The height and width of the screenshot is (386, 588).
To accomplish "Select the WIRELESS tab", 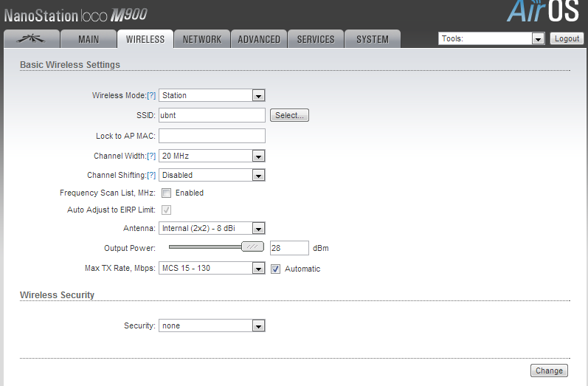I will (x=145, y=39).
